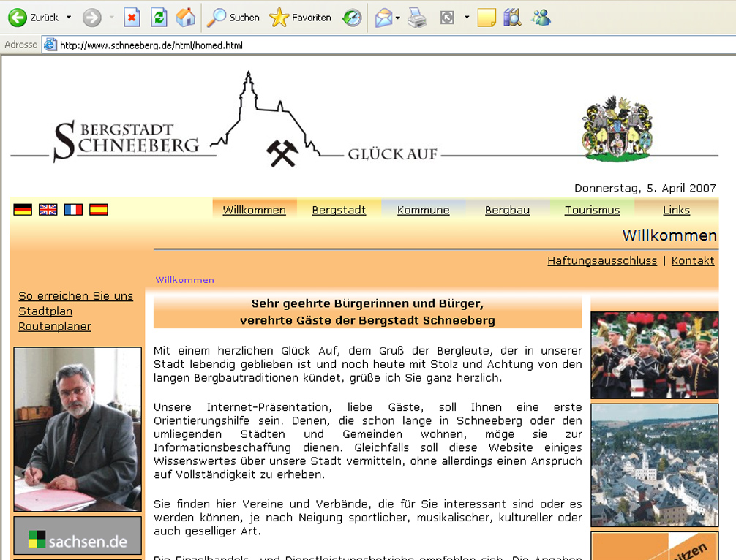This screenshot has height=560, width=736.
Task: Switch language using the British flag
Action: click(48, 210)
